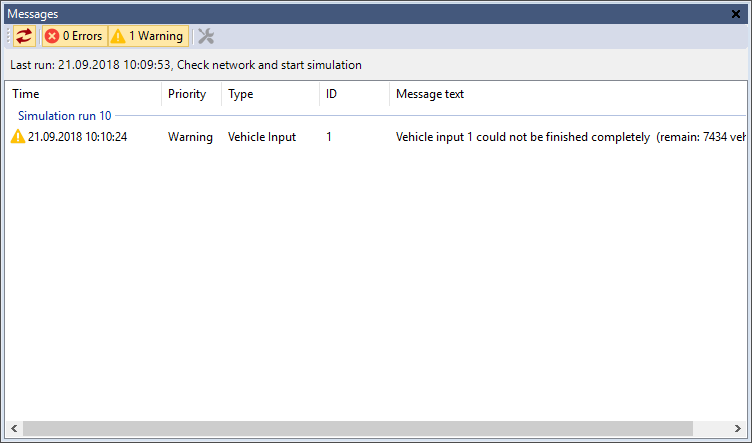This screenshot has width=752, height=443.
Task: Toggle the 1 Warning filter
Action: 147,36
